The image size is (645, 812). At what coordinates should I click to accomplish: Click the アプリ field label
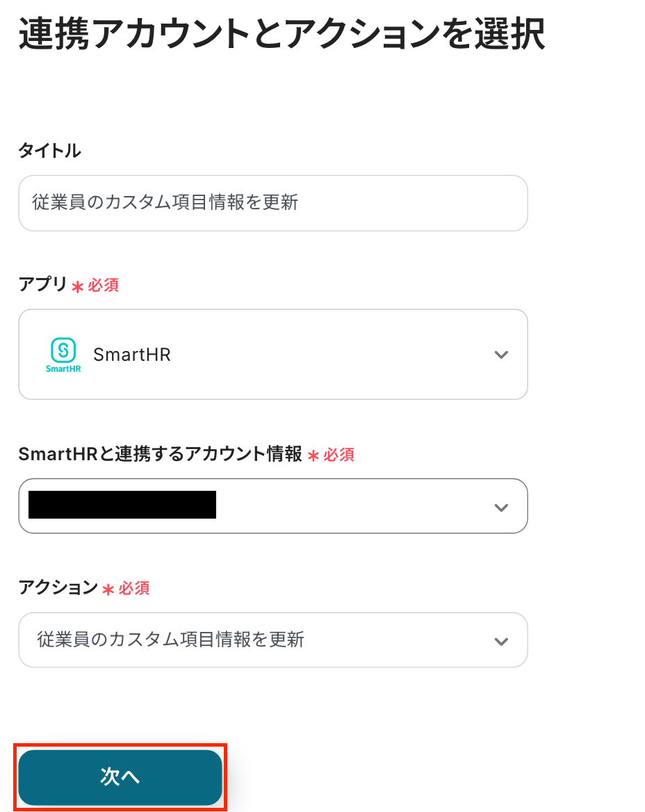42,284
